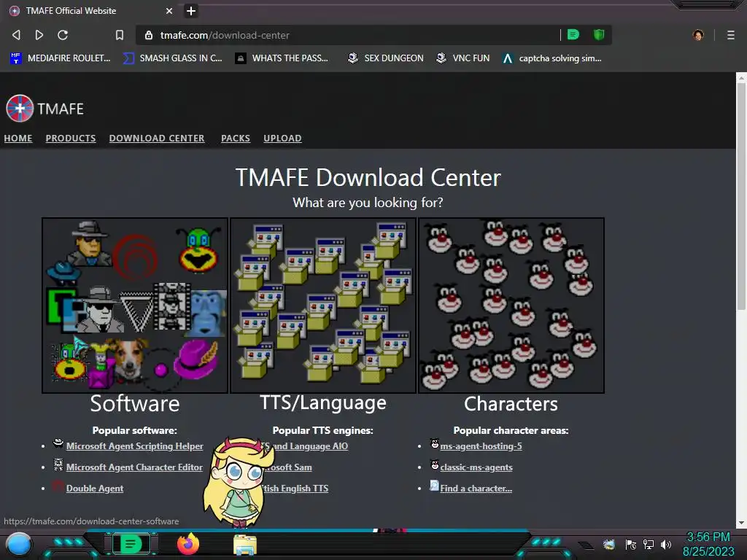Click the icon beside classic-ms-agents

click(435, 464)
